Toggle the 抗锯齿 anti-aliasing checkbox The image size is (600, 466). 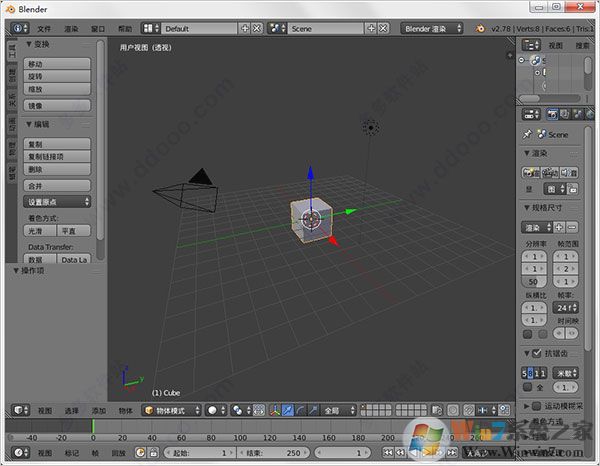[x=539, y=353]
